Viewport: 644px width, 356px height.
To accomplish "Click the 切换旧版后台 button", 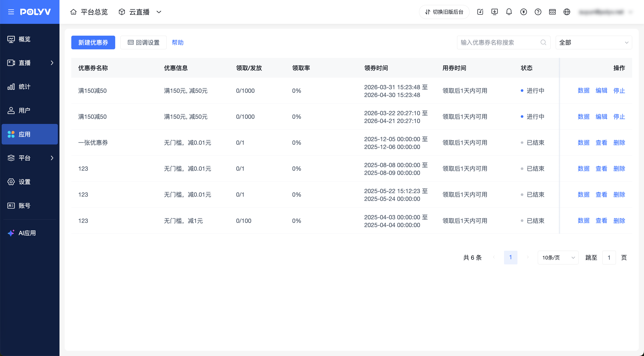I will [444, 12].
